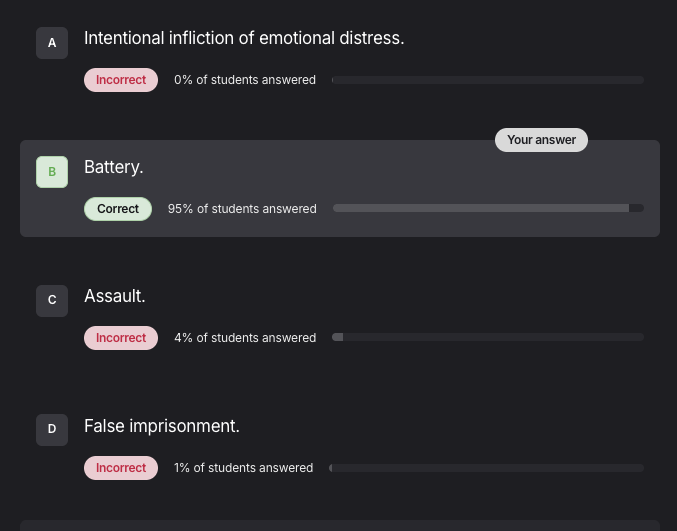Click the Incorrect pill under Assault
This screenshot has width=677, height=531.
[x=121, y=338]
